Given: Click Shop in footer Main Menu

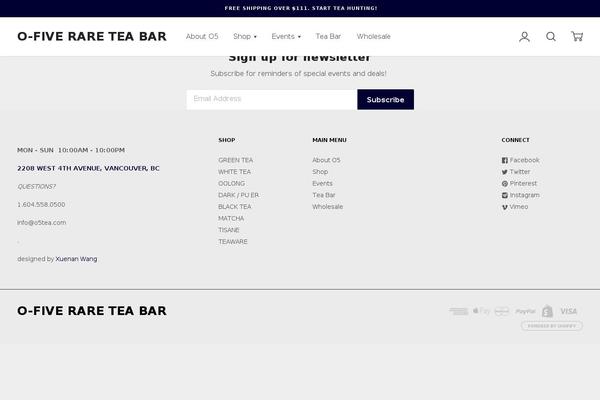Looking at the screenshot, I should 320,172.
